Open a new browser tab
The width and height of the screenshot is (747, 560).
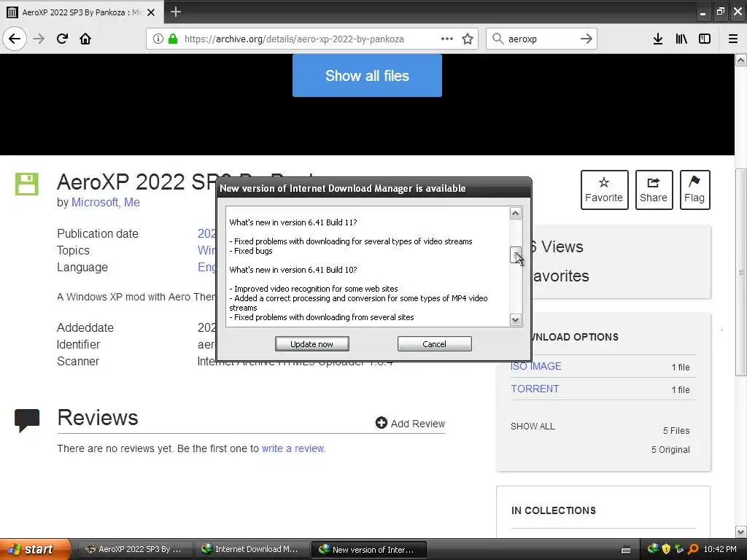pyautogui.click(x=175, y=12)
